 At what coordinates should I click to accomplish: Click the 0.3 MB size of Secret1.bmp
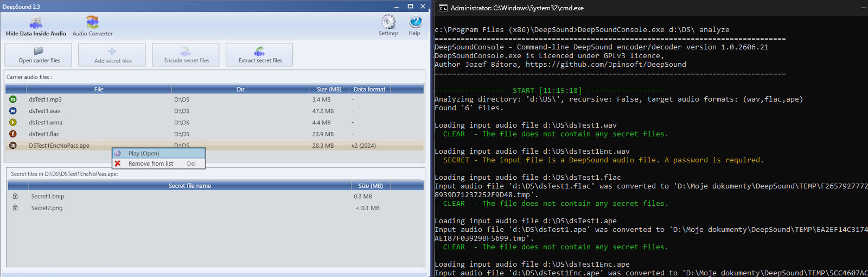tap(363, 197)
